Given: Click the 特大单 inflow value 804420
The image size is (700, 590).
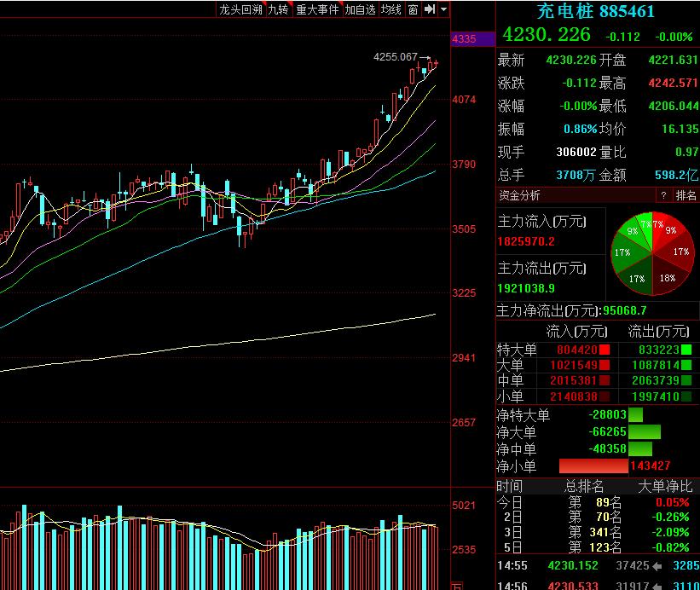Looking at the screenshot, I should pyautogui.click(x=576, y=350).
